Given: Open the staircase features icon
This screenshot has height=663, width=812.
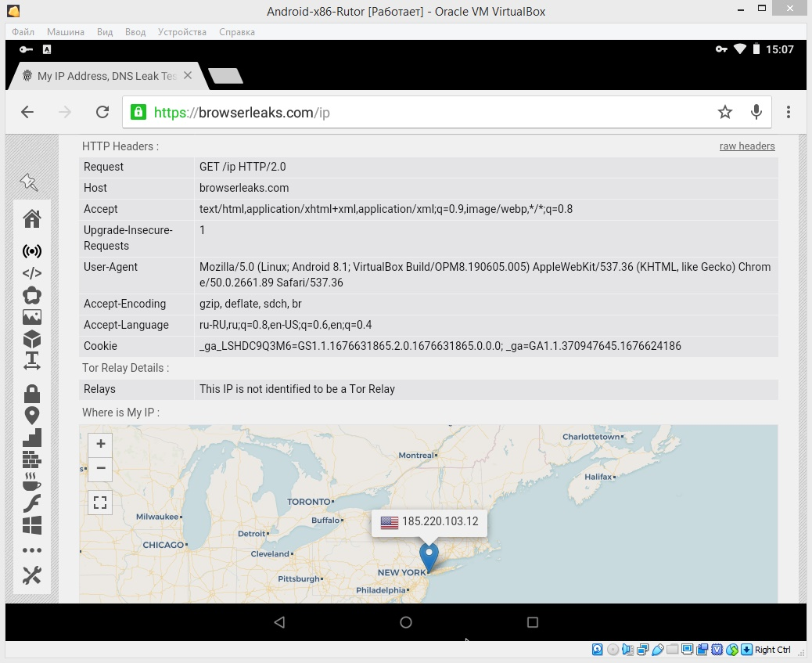Looking at the screenshot, I should point(31,438).
